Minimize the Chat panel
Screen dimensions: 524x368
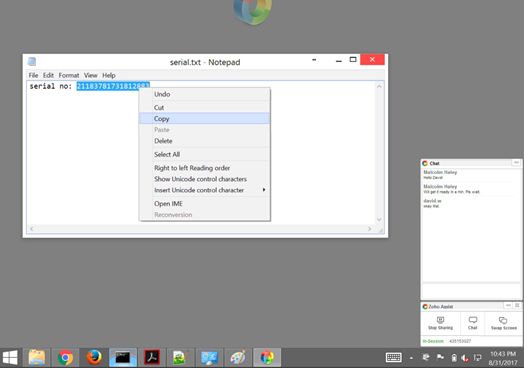click(x=516, y=163)
